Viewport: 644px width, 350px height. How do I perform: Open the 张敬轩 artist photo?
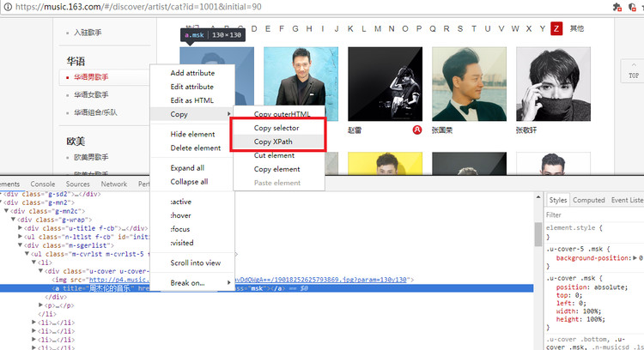click(553, 84)
